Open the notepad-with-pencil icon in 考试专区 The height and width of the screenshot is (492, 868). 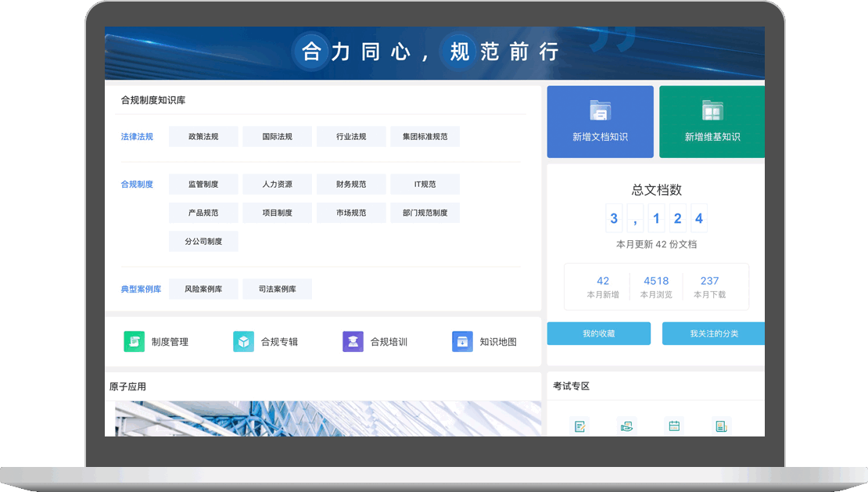click(x=580, y=426)
